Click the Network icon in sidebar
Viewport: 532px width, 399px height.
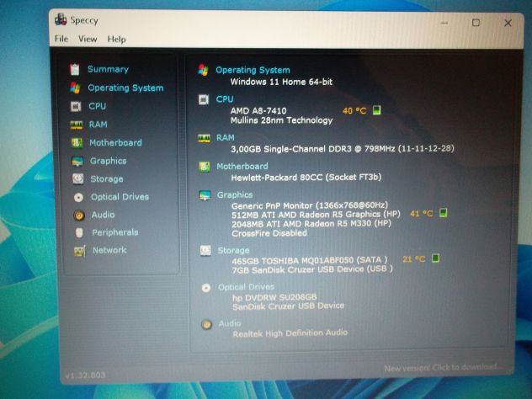coord(80,251)
